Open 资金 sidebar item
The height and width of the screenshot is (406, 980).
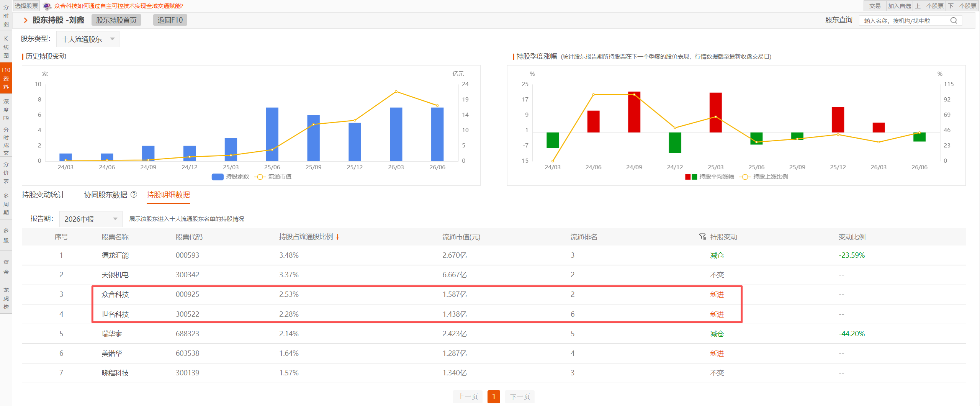click(x=6, y=267)
